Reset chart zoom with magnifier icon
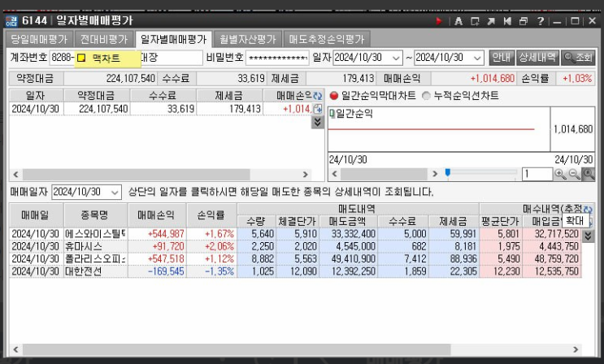604x364 pixels. click(589, 174)
